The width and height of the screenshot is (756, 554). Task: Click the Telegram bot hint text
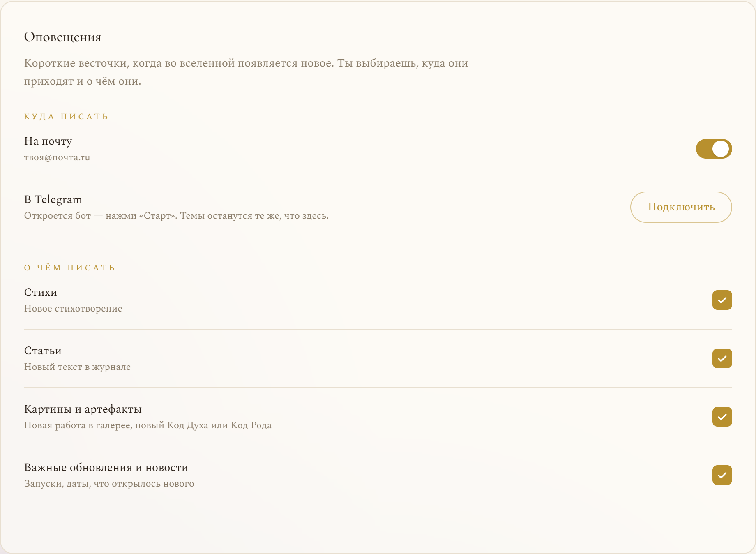pyautogui.click(x=176, y=216)
